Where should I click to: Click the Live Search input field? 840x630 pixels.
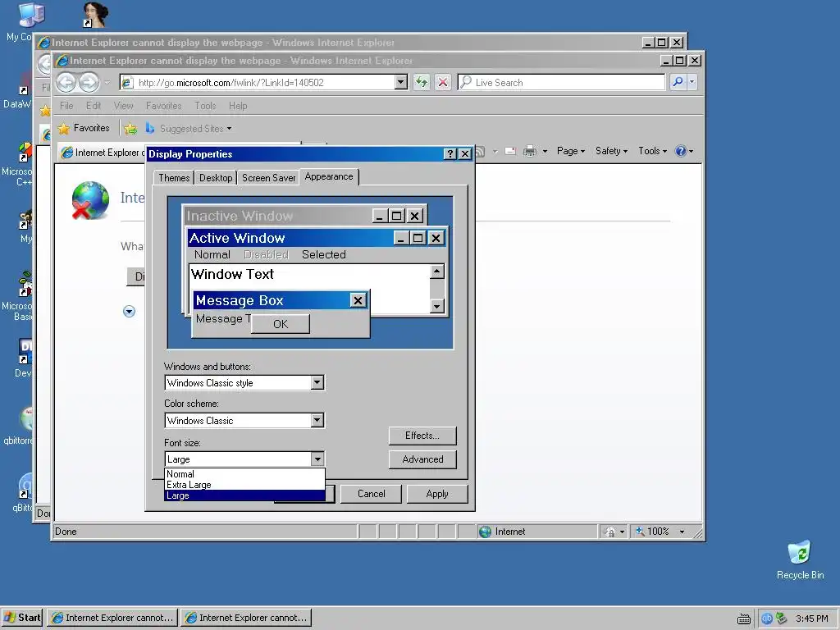click(561, 82)
